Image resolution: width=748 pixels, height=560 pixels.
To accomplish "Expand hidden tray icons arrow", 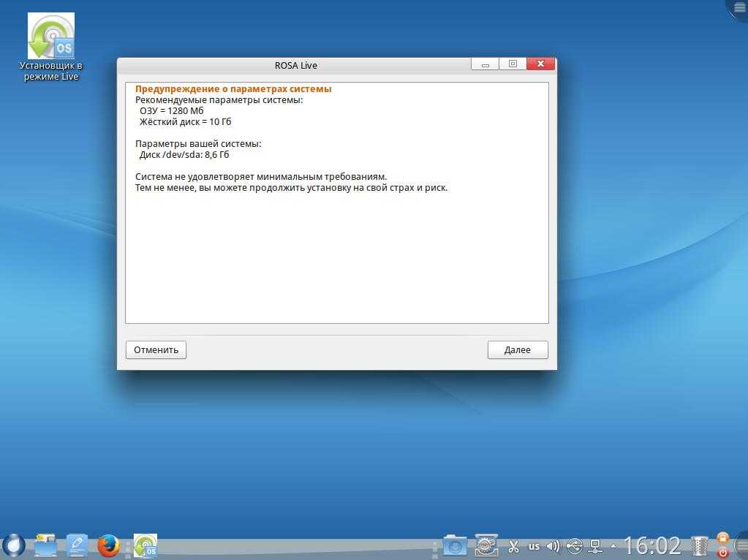I will (x=613, y=546).
